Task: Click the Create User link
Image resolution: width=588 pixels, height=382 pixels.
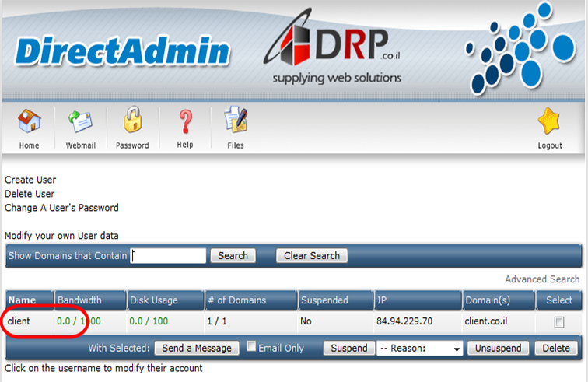Action: tap(30, 180)
